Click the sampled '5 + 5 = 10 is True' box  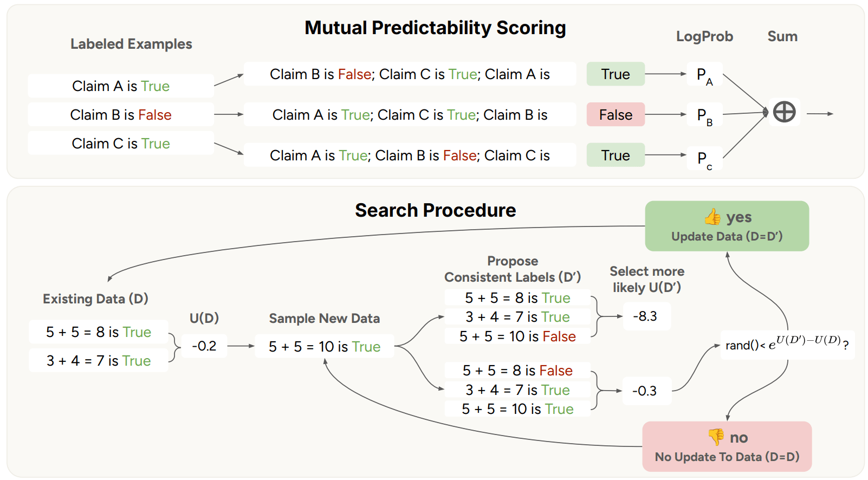point(324,347)
